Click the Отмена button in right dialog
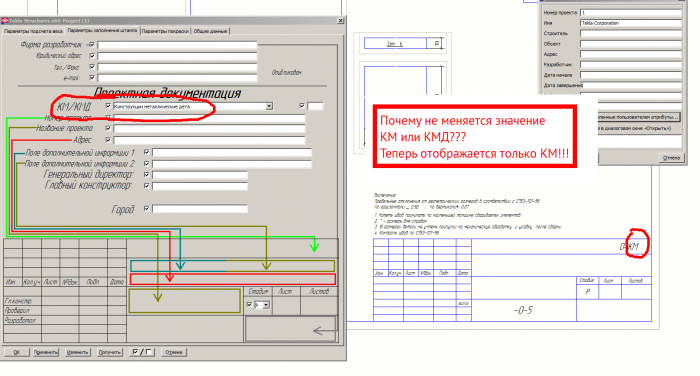Screen dimensions: 700x376 pyautogui.click(x=671, y=158)
